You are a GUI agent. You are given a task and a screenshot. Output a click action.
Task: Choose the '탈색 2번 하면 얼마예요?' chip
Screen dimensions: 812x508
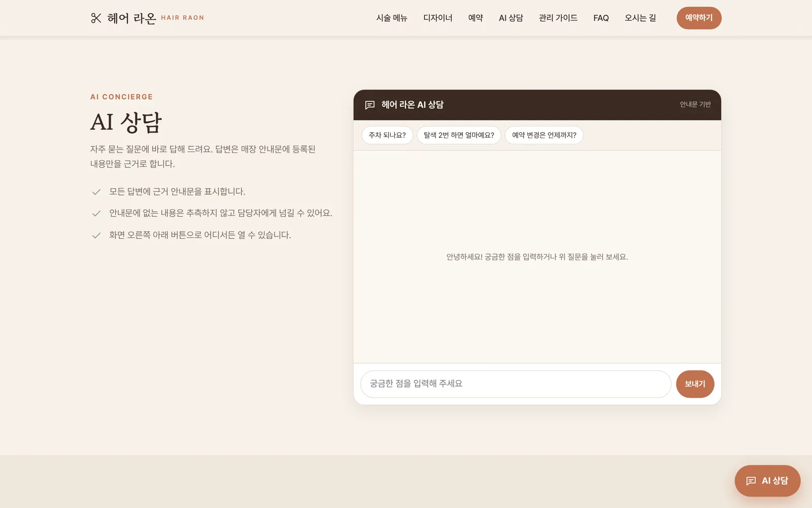pos(459,135)
